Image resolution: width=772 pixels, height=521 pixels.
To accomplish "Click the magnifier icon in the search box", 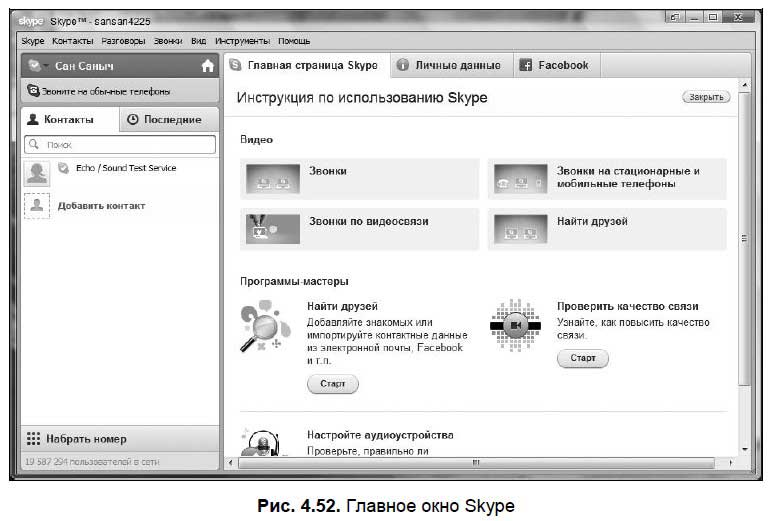I will coord(33,144).
